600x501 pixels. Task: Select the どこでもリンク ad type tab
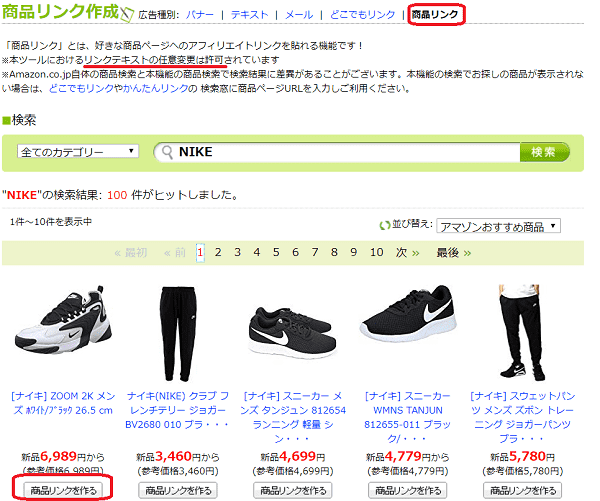[x=362, y=15]
